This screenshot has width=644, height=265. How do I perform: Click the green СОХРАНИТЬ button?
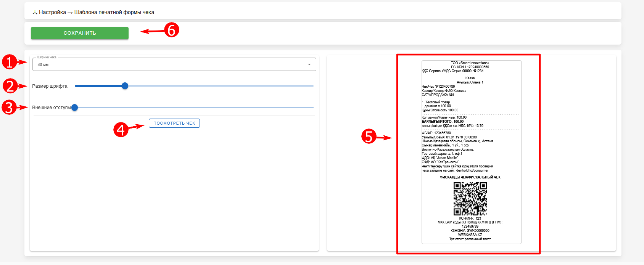click(x=80, y=33)
